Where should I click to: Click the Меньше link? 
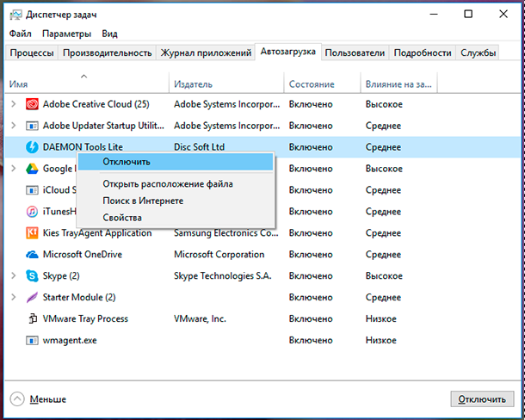48,399
